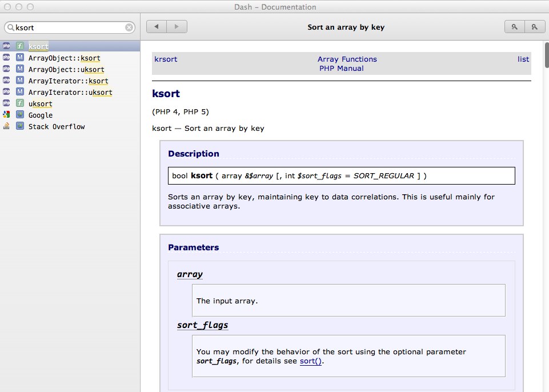Click the M method icon beside ArrayObject::ksort

pos(20,58)
